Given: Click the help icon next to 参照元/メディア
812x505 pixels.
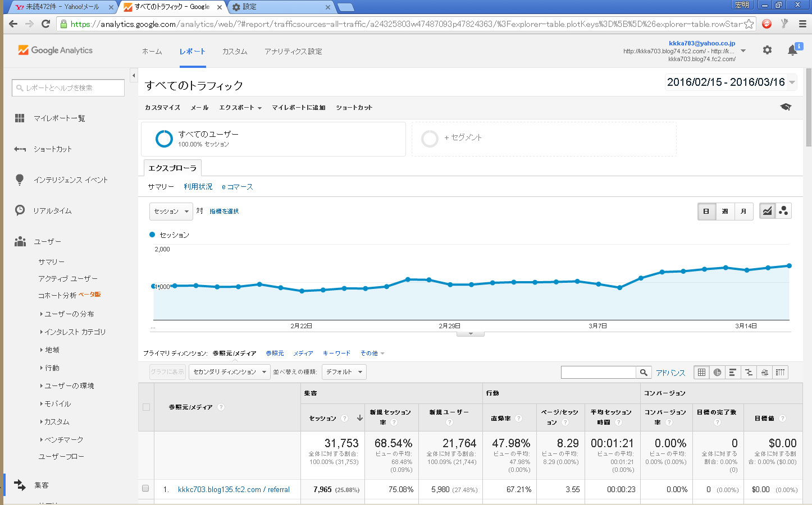Looking at the screenshot, I should point(221,407).
